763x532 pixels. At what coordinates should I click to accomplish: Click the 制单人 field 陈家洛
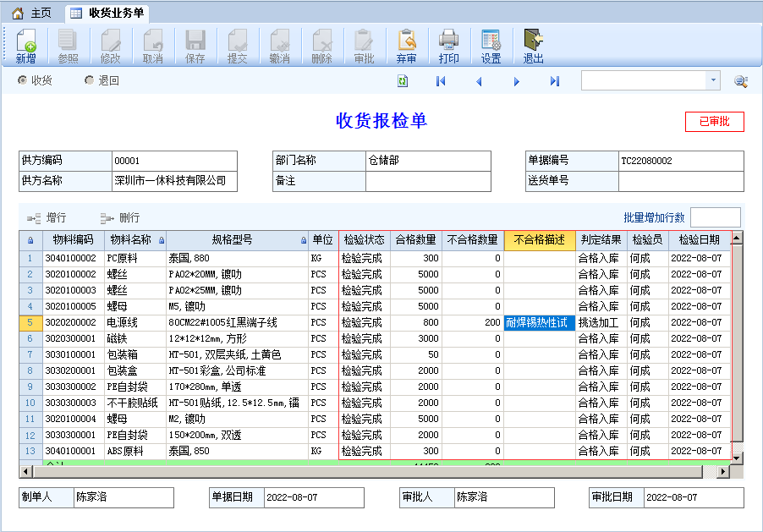pyautogui.click(x=124, y=497)
